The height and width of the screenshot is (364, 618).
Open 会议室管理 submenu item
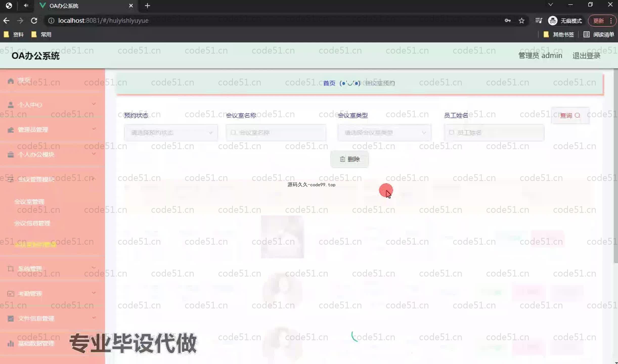coord(29,202)
